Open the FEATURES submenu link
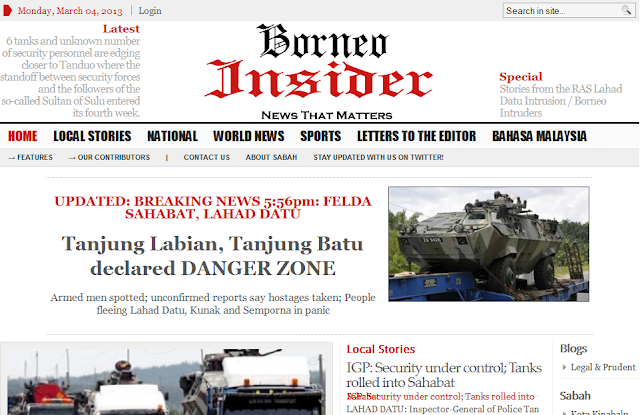This screenshot has width=640, height=415. (31, 157)
